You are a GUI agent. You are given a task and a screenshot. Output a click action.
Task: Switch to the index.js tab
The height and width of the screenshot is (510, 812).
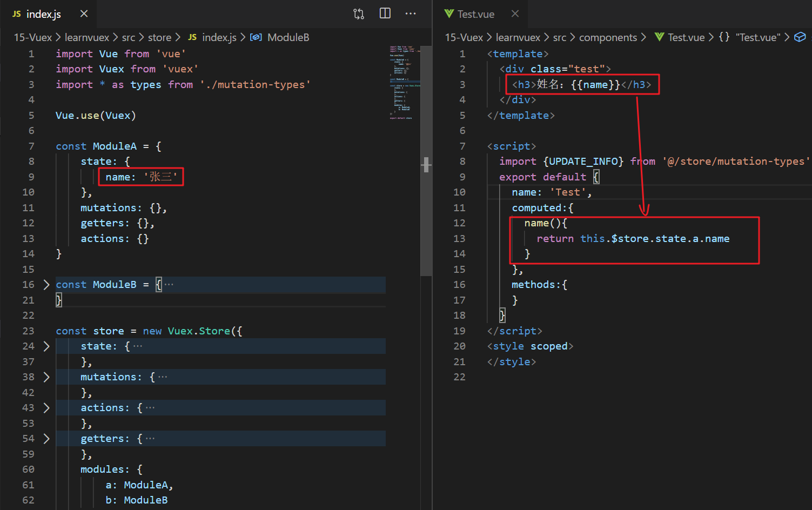click(43, 14)
